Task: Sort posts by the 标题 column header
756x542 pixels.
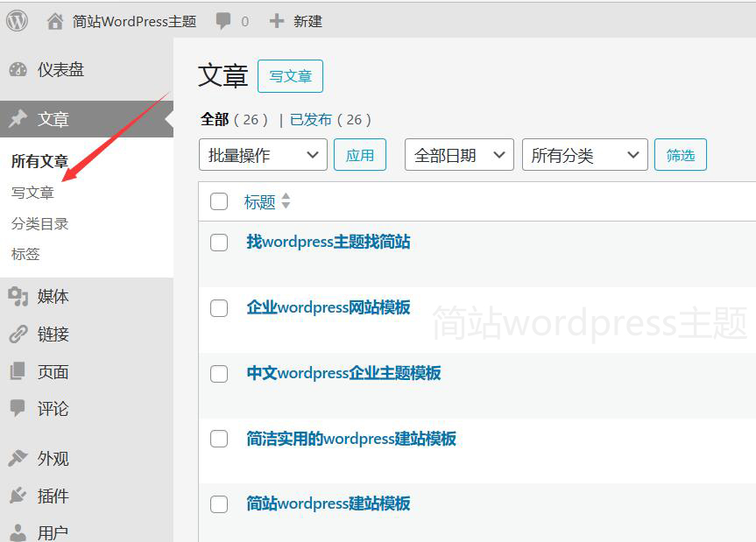Action: pyautogui.click(x=260, y=202)
